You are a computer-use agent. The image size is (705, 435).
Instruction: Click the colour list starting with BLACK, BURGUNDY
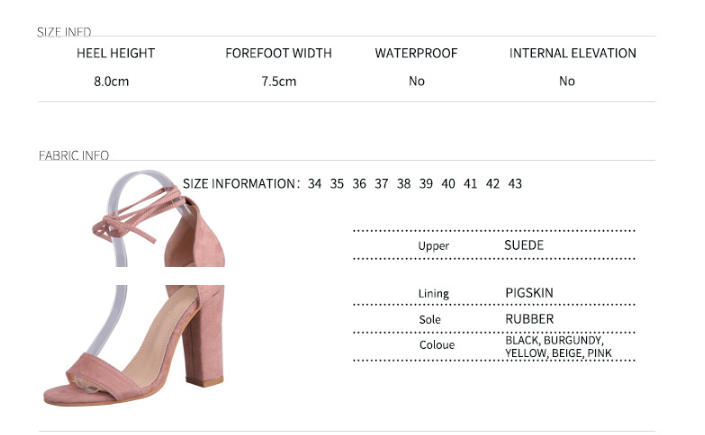pos(555,346)
